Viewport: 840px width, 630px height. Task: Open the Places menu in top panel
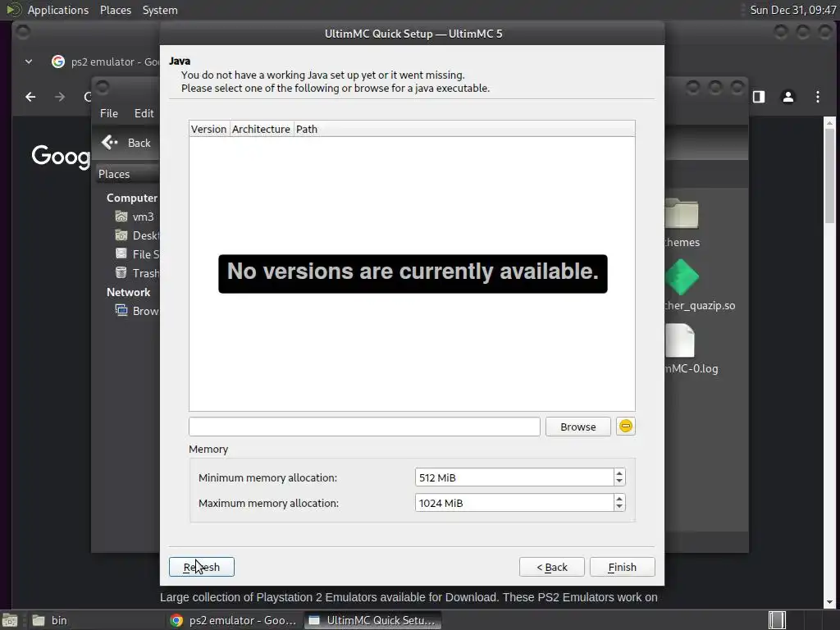tap(116, 10)
